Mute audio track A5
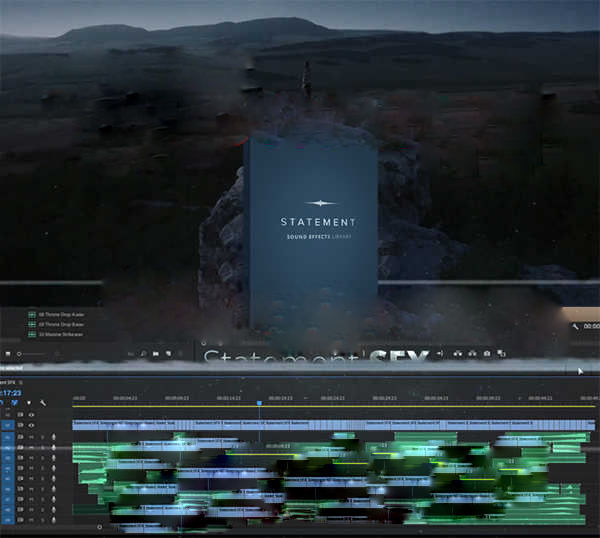The height and width of the screenshot is (538, 600). coord(32,479)
